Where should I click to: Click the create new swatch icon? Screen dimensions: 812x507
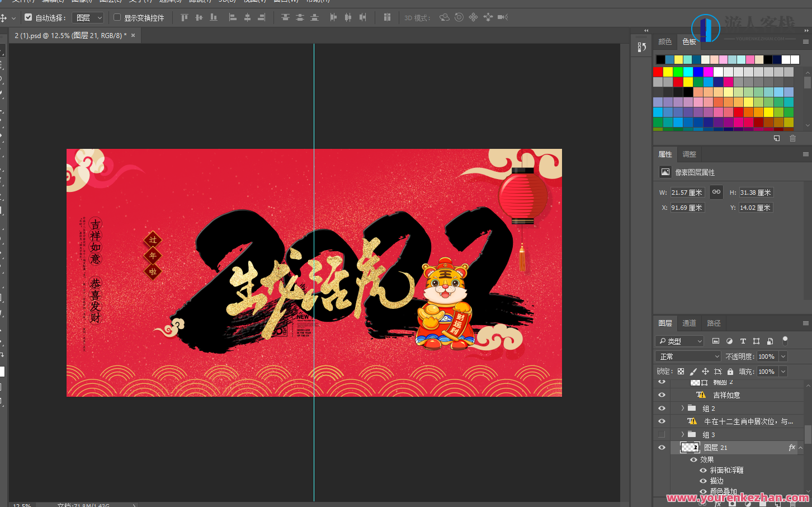(777, 138)
